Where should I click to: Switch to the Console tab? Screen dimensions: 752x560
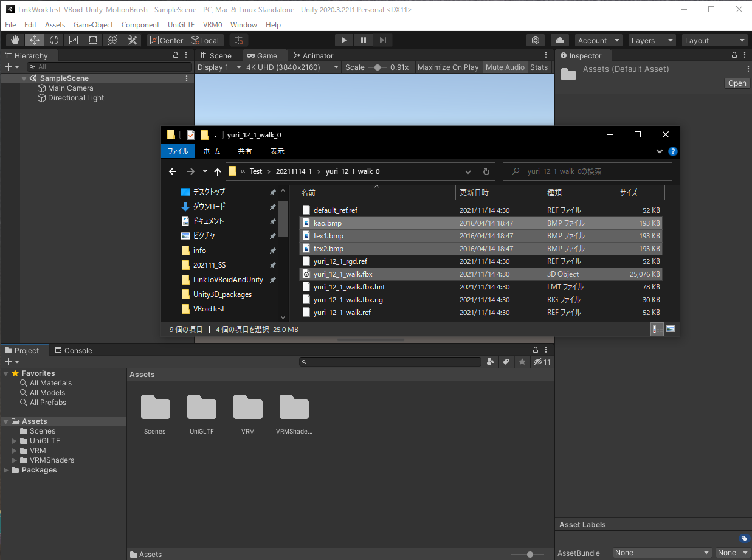pyautogui.click(x=74, y=350)
